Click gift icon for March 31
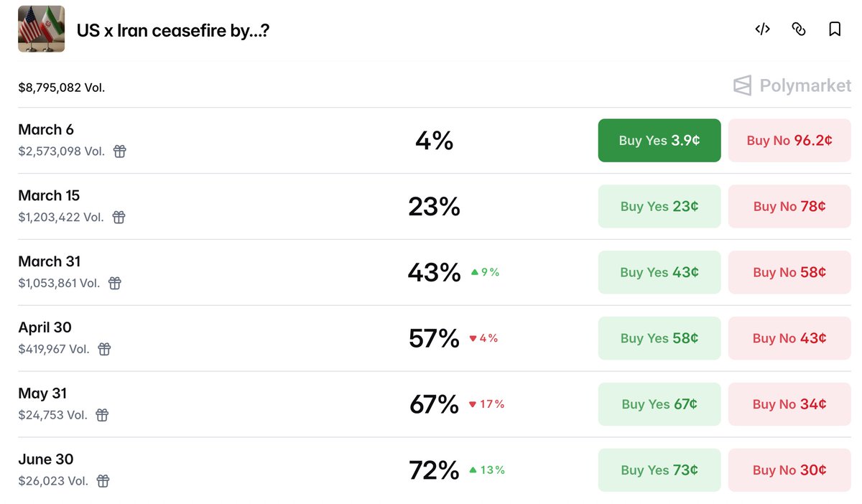The width and height of the screenshot is (862, 504). point(115,284)
